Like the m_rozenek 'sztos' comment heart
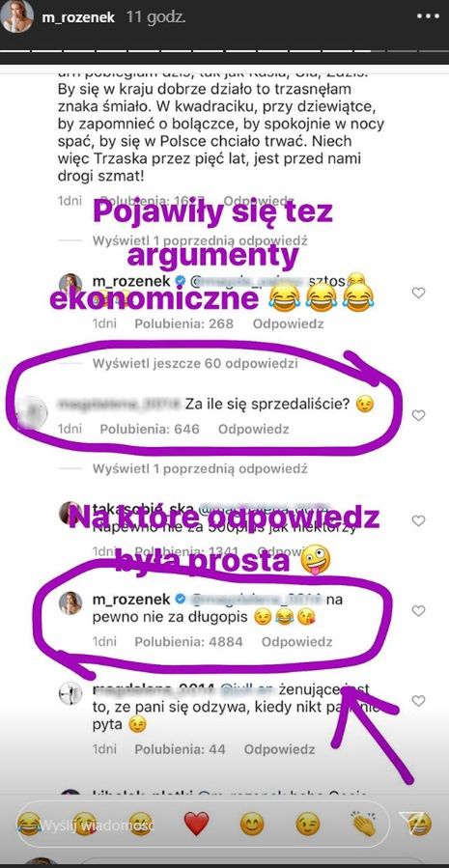 coord(418,293)
